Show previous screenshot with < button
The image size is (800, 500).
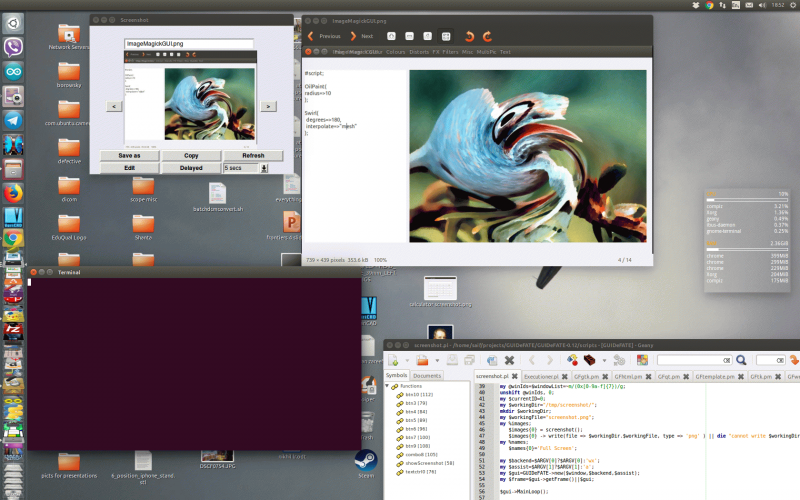tap(114, 106)
